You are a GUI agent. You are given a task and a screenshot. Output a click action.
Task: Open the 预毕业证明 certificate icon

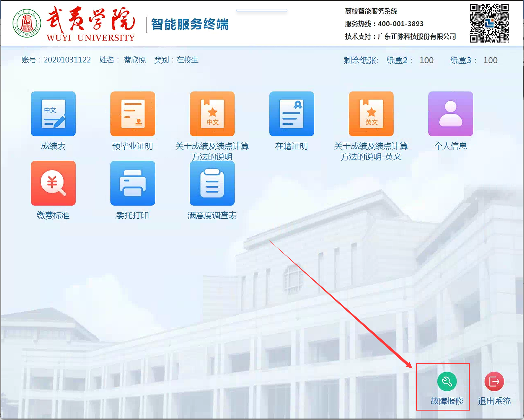(133, 114)
